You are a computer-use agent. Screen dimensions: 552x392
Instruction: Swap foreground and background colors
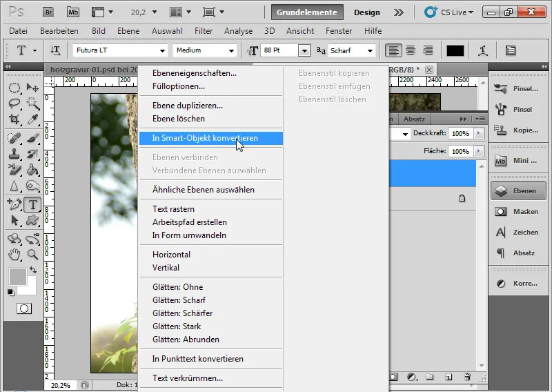32,270
